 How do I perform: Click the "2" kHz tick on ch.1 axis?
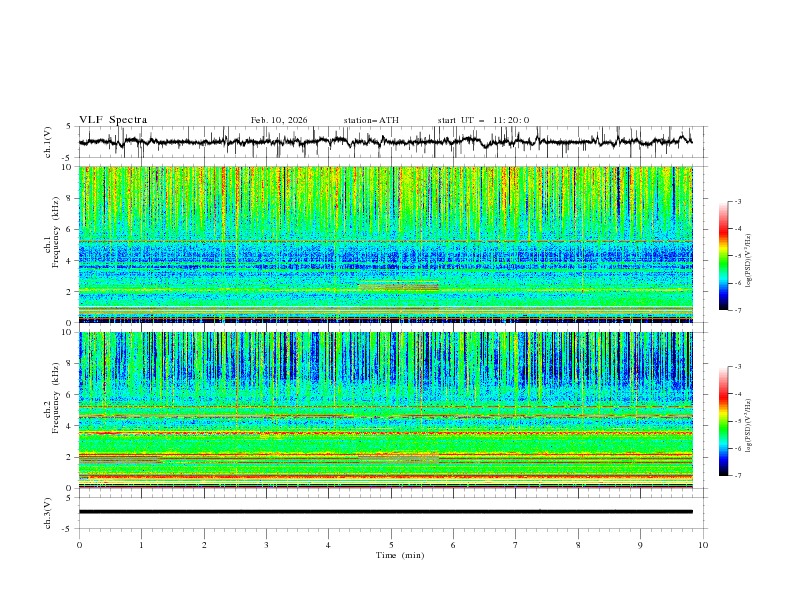pos(69,292)
